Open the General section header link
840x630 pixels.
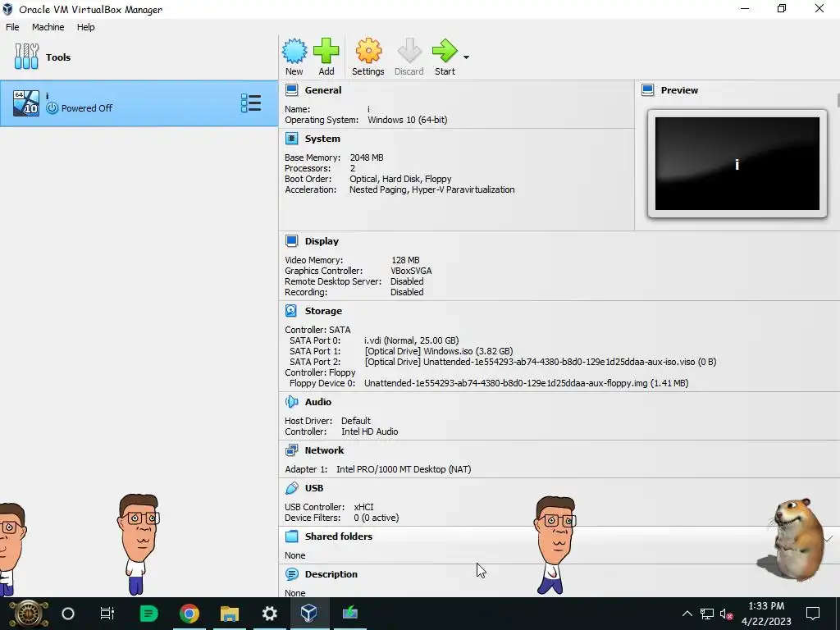pyautogui.click(x=323, y=90)
